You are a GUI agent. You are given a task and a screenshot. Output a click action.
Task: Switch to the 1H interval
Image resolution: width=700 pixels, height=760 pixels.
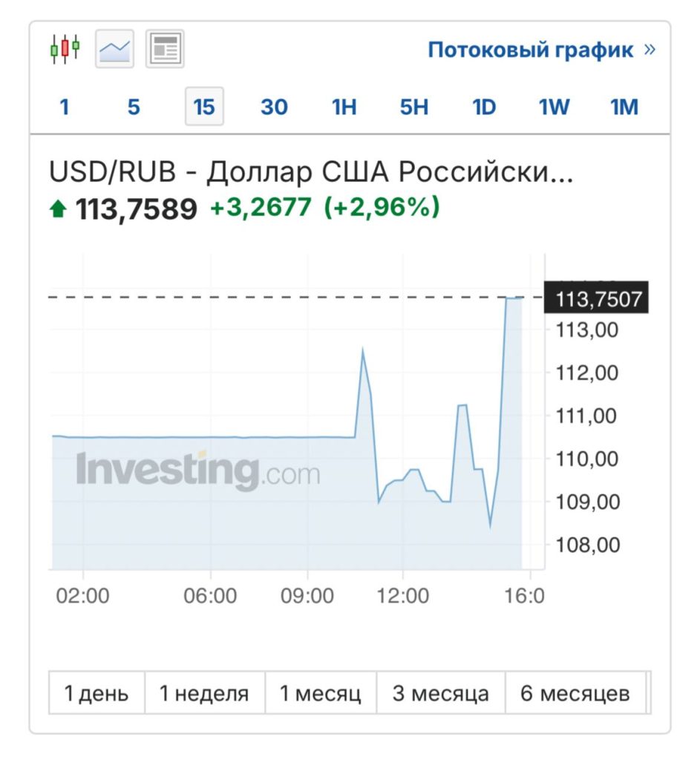tap(344, 108)
